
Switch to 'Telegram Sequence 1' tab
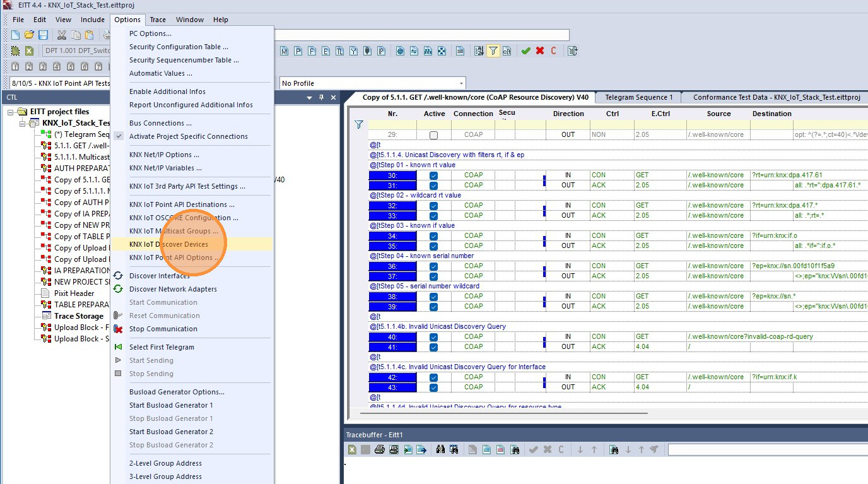[638, 97]
